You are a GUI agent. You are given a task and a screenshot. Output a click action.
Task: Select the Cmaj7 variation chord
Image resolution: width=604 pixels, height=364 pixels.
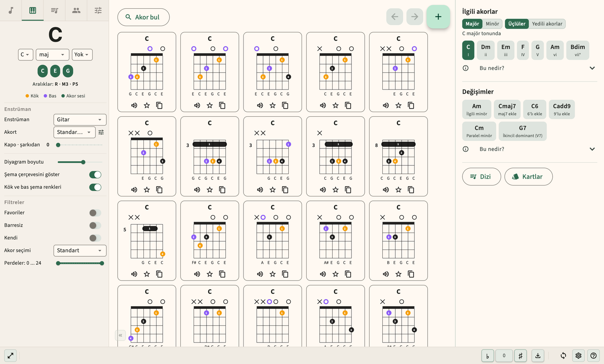(x=507, y=110)
